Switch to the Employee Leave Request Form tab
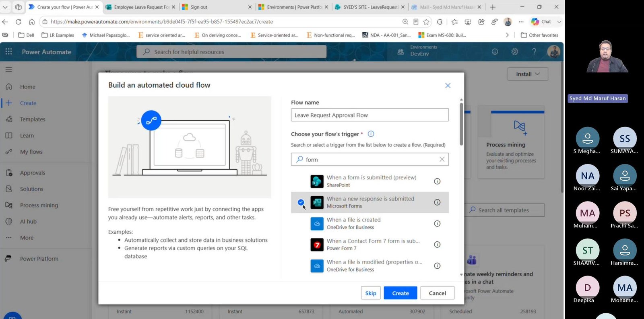This screenshot has height=319, width=644. click(x=140, y=7)
